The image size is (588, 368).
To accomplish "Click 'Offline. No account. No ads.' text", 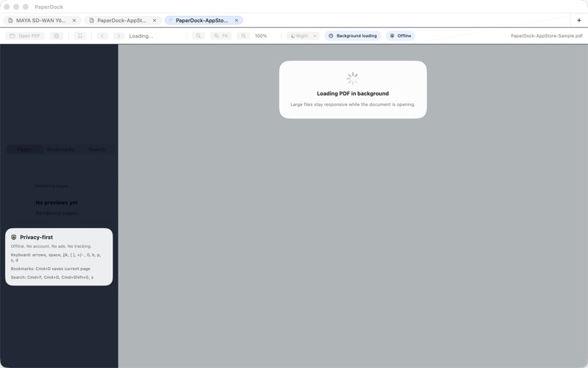I will 51,247.
